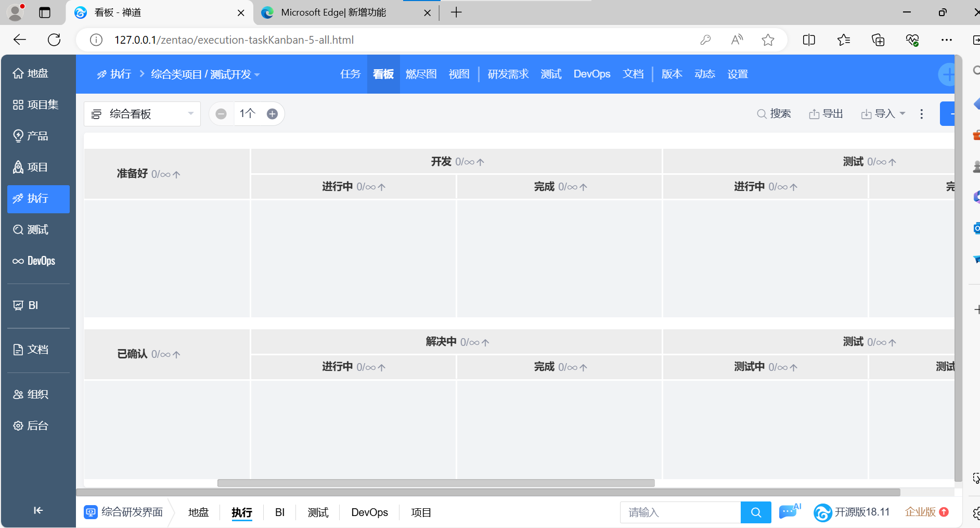Increase the count with plus stepper
Image resolution: width=980 pixels, height=528 pixels.
pyautogui.click(x=272, y=114)
